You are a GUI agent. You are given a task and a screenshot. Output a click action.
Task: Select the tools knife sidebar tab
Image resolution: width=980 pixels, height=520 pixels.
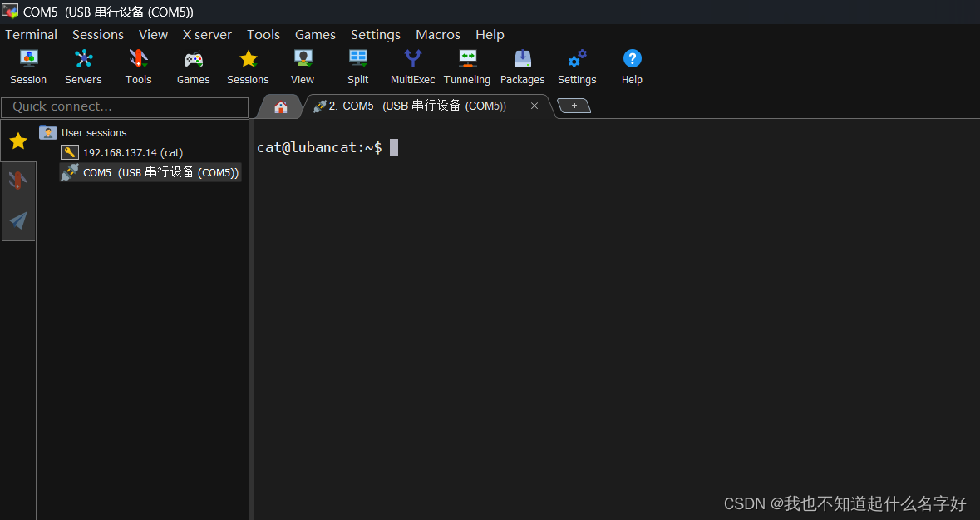18,181
